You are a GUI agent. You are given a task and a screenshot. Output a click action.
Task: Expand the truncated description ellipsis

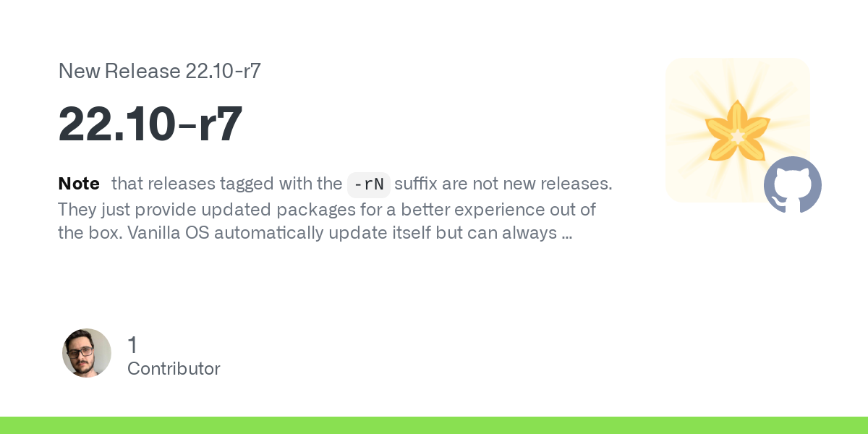[x=567, y=234]
